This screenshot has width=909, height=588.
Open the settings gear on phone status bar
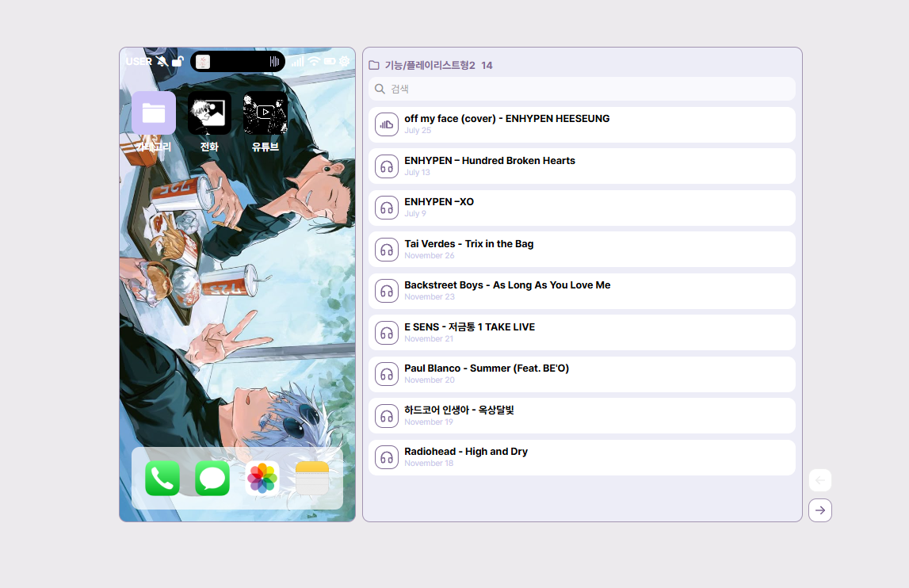tap(345, 62)
